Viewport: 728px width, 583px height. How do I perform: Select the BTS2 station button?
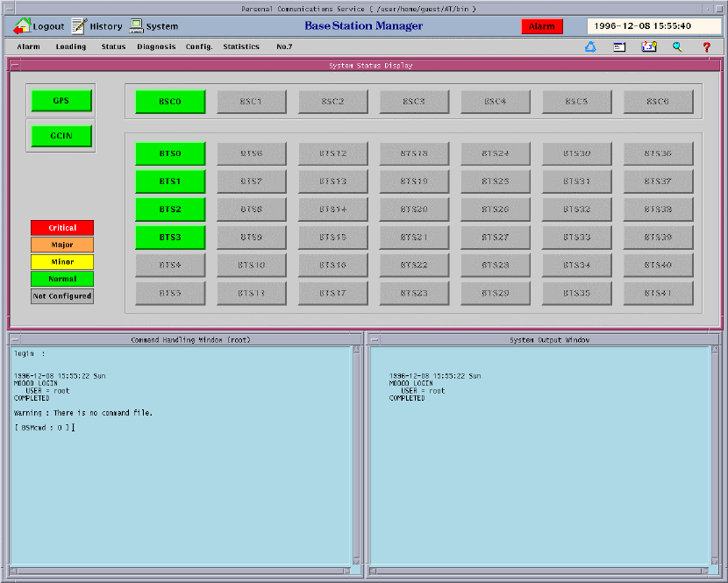tap(170, 209)
